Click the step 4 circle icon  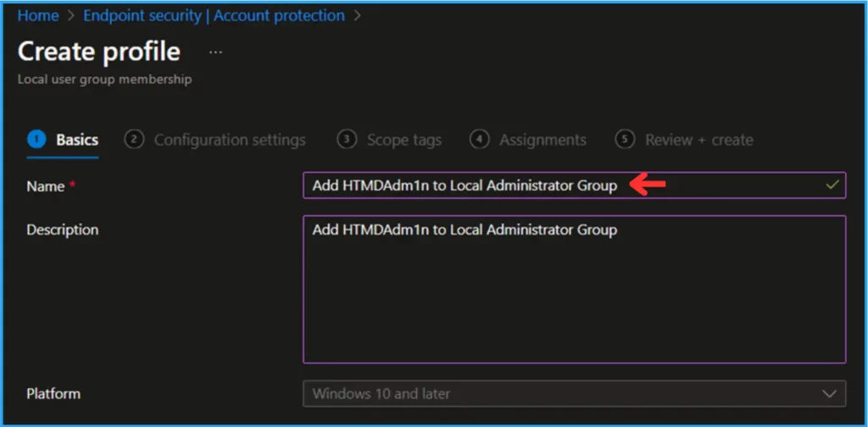480,140
